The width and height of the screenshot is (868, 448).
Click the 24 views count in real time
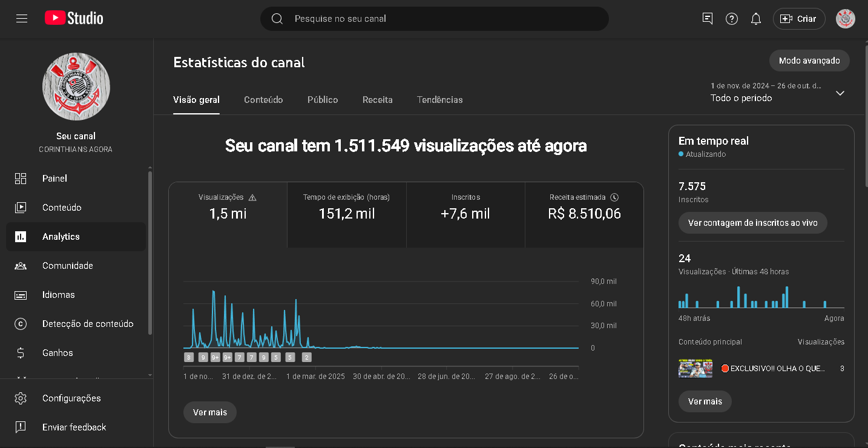tap(685, 259)
